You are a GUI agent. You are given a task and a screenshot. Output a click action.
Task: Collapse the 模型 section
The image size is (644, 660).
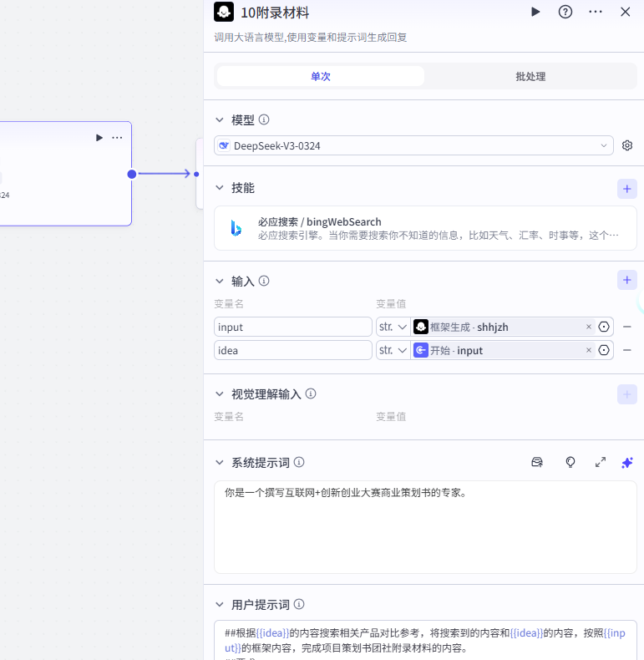coord(220,120)
